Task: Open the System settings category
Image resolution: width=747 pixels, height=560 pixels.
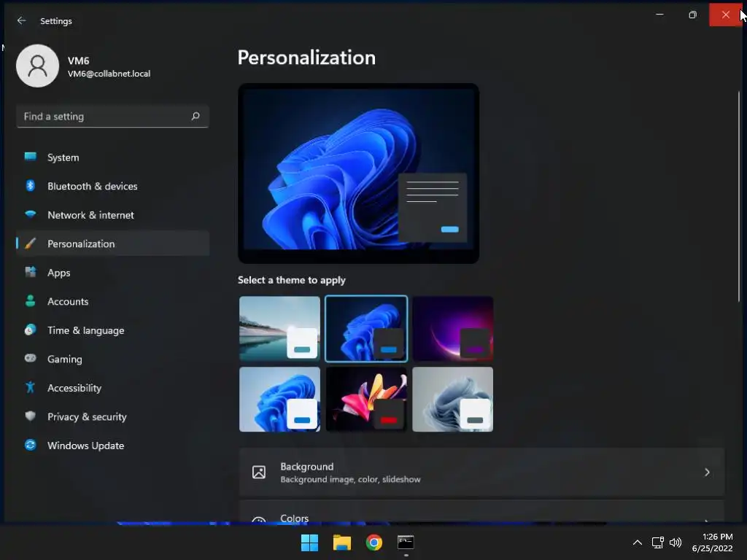Action: [112, 157]
